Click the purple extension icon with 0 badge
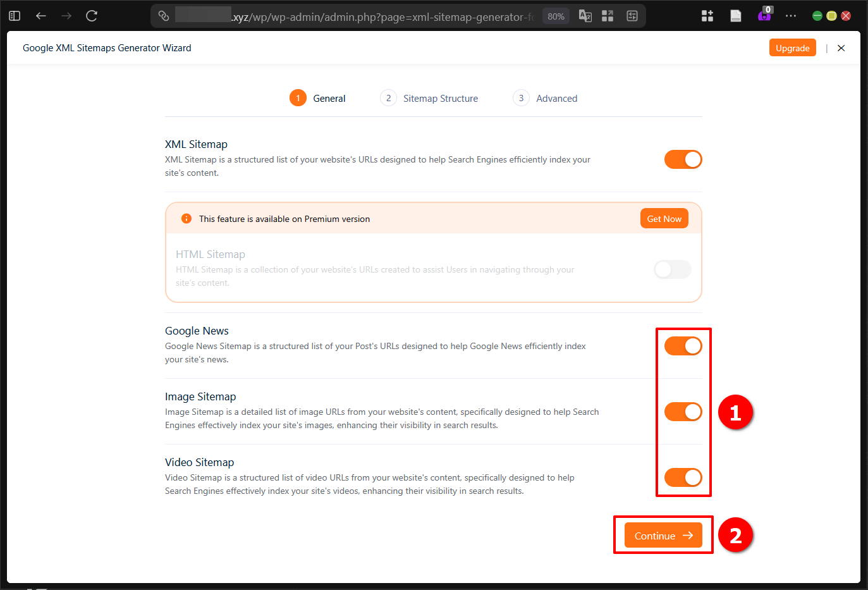Screen dimensions: 868x590 point(765,16)
